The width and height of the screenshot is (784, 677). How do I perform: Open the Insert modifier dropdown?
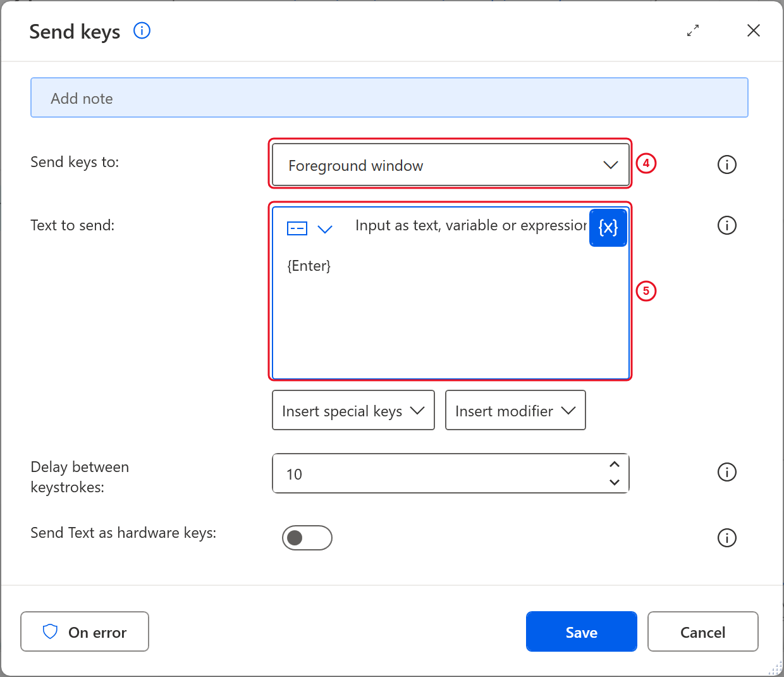click(x=515, y=411)
